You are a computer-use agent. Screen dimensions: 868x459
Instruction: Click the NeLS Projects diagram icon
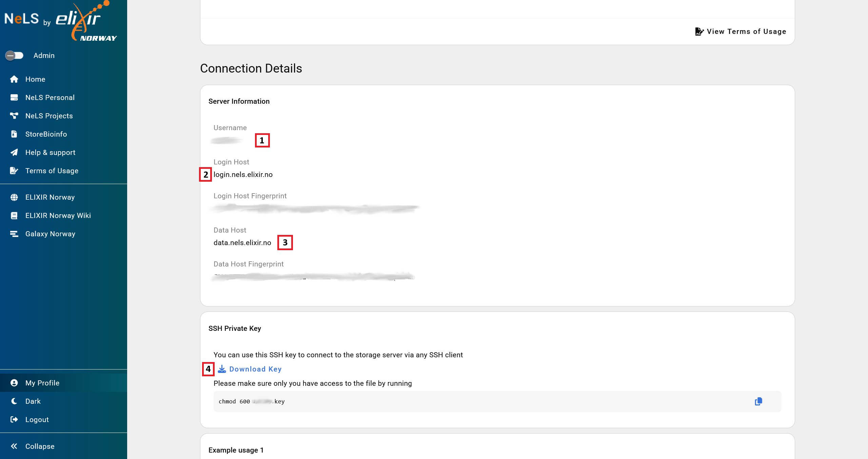coord(14,116)
